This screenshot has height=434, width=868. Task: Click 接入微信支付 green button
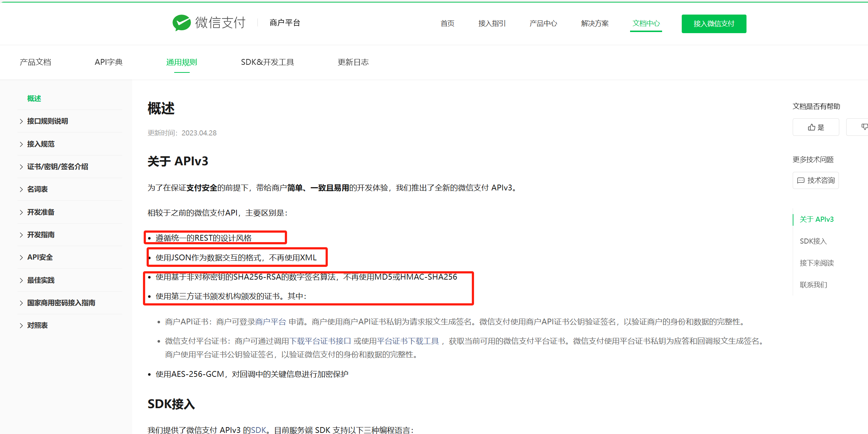click(x=714, y=24)
